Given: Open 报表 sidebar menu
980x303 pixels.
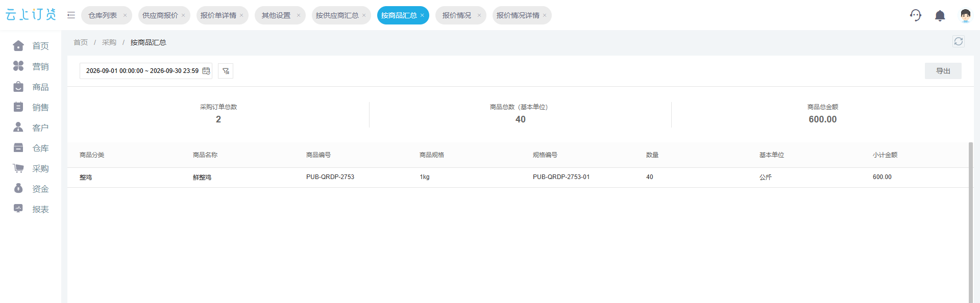Looking at the screenshot, I should [31, 209].
